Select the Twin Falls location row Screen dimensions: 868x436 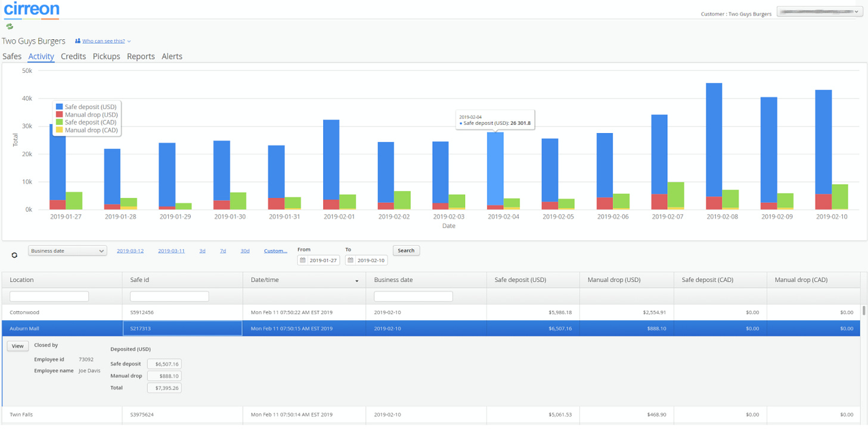click(x=431, y=415)
